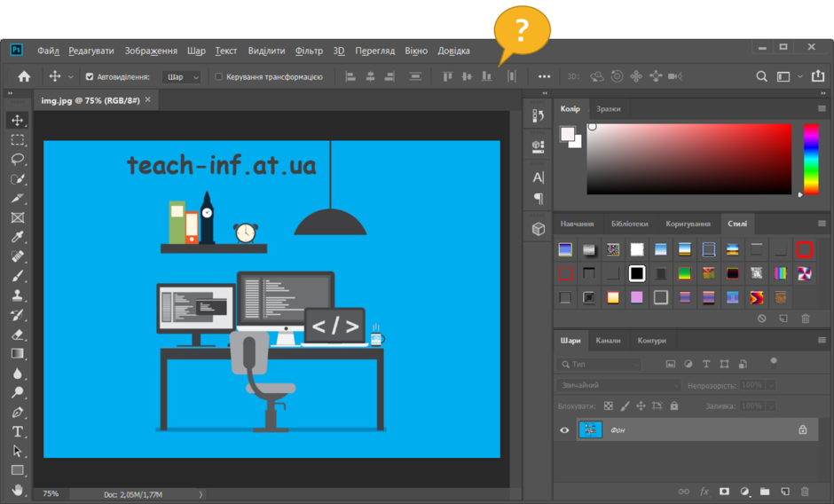Viewport: 834px width, 504px height.
Task: Select the Crop tool
Action: 17,199
